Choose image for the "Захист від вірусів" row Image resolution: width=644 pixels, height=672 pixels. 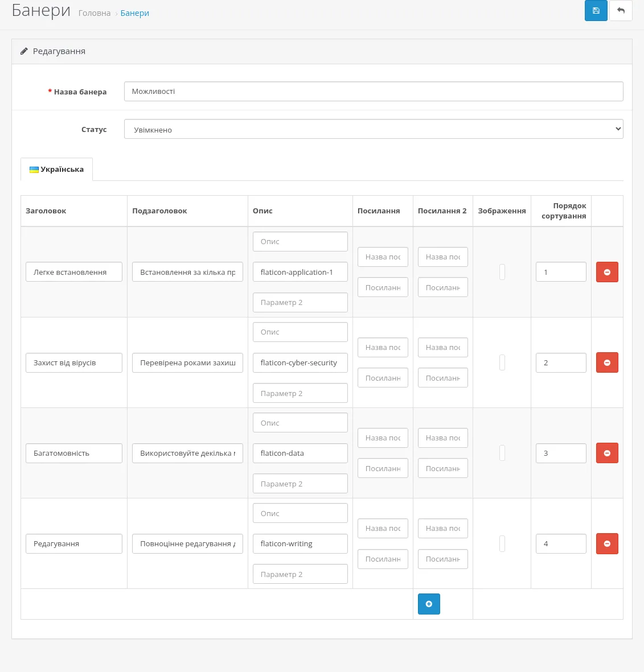502,362
